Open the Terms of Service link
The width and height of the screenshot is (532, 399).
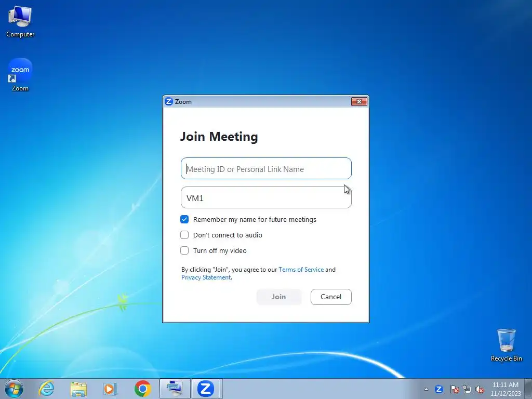tap(301, 270)
